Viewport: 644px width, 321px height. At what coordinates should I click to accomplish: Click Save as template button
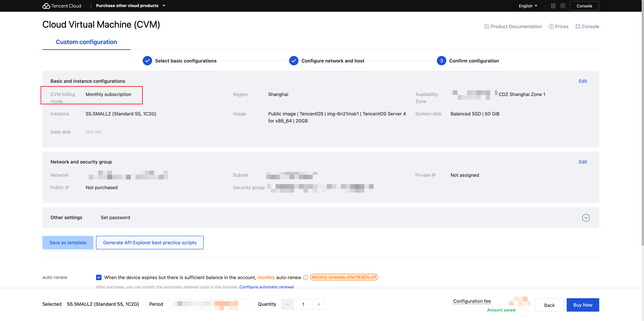68,243
